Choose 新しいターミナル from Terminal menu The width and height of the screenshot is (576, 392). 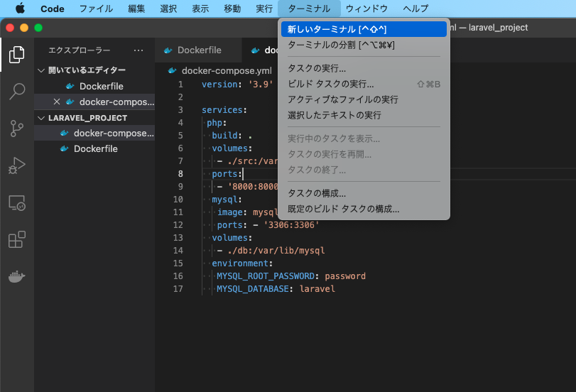click(x=364, y=29)
